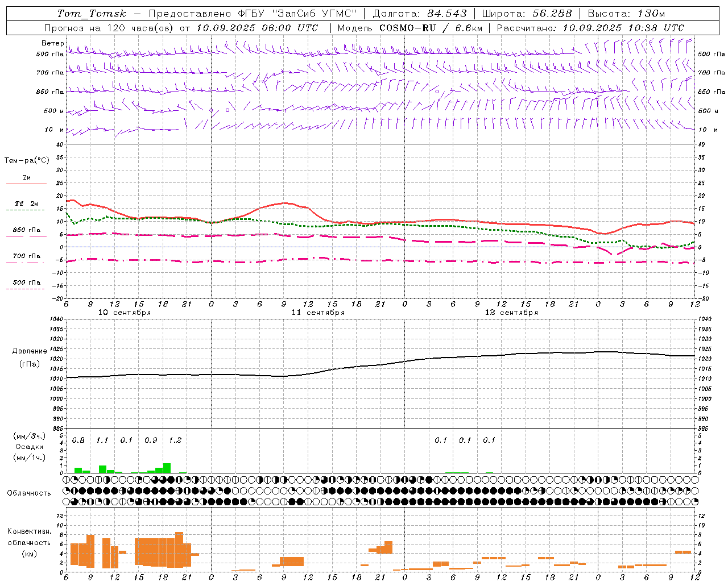Click the "500 гПа" entry in temperature legend
Screen dimensions: 728x582
(x=26, y=282)
